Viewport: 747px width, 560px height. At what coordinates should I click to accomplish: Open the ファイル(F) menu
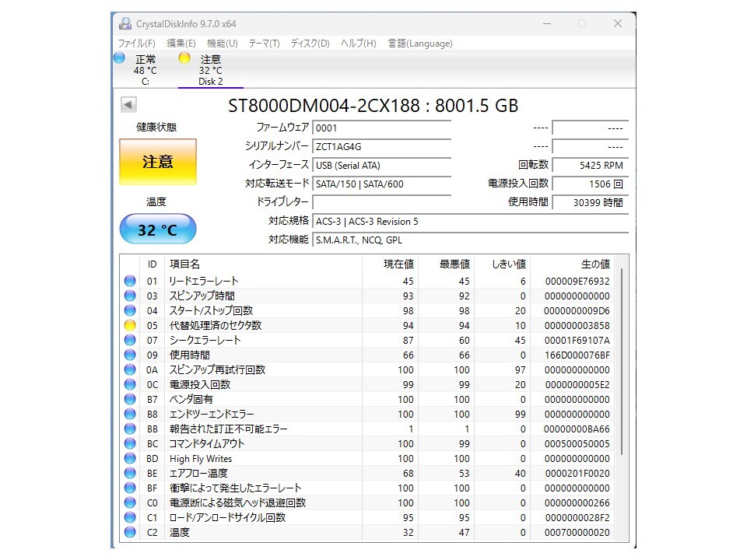[137, 44]
